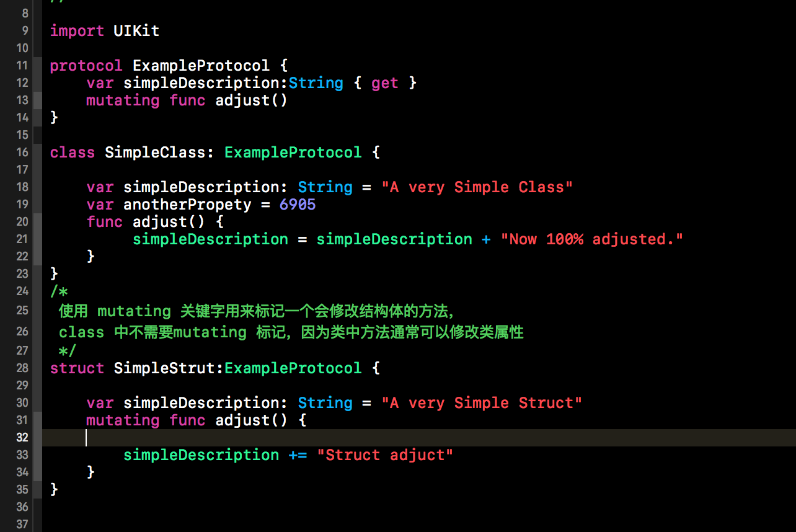
Task: Click the number 6905 literal
Action: (x=298, y=204)
